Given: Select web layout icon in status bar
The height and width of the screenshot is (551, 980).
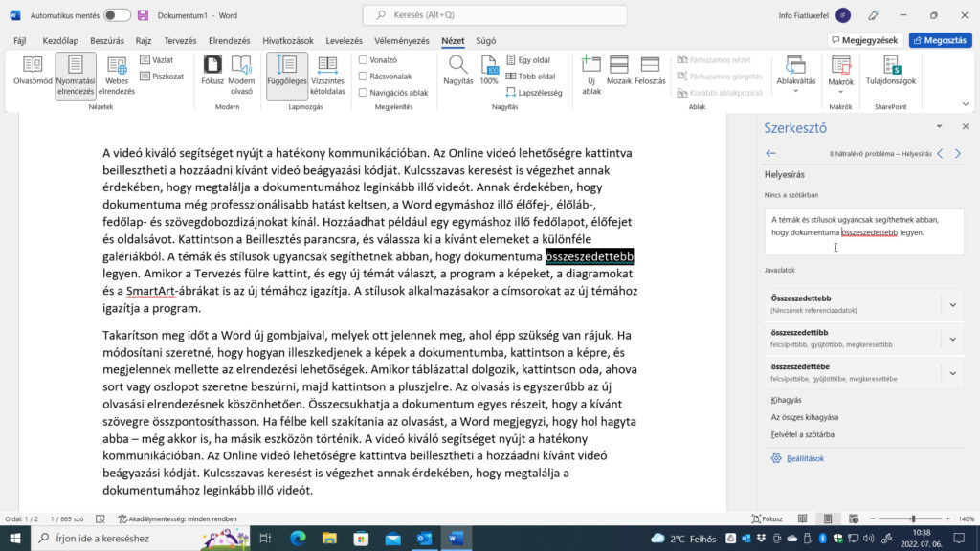Looking at the screenshot, I should (x=854, y=518).
